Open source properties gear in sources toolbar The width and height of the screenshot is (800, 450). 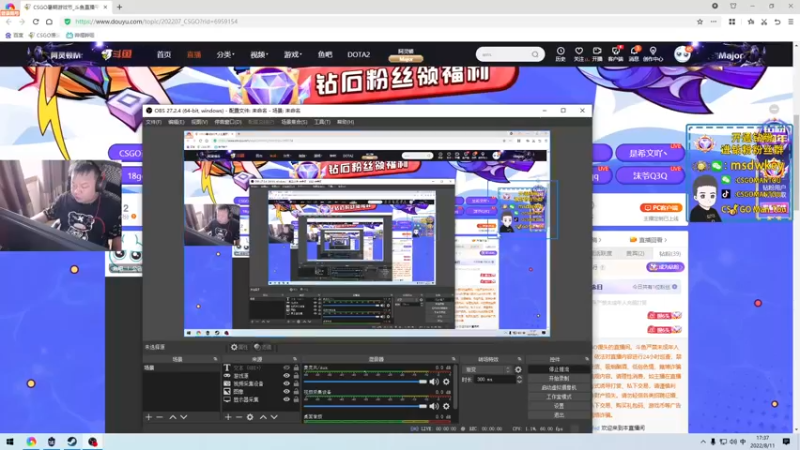250,417
